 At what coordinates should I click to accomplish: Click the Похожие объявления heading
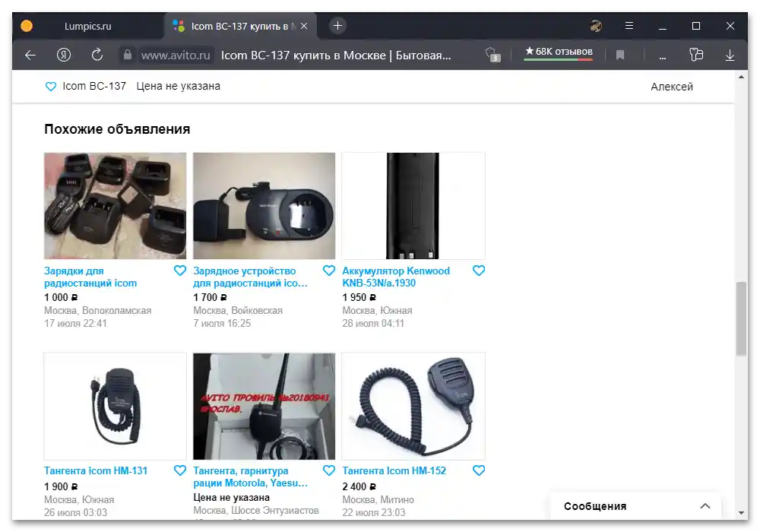pyautogui.click(x=117, y=129)
